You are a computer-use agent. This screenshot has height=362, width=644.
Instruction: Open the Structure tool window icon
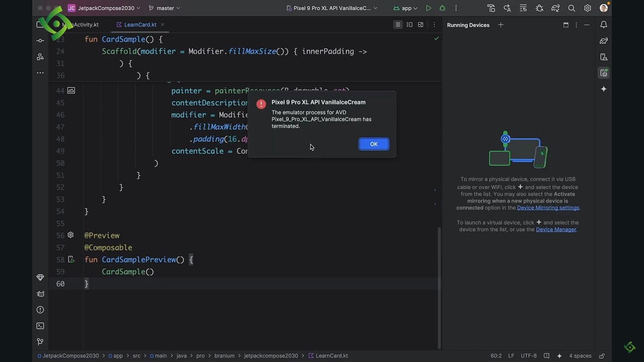point(40,57)
